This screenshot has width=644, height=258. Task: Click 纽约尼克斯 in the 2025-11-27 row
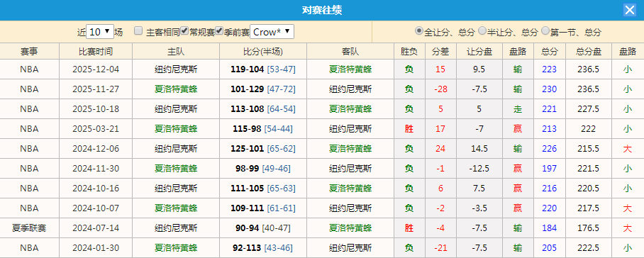click(350, 89)
